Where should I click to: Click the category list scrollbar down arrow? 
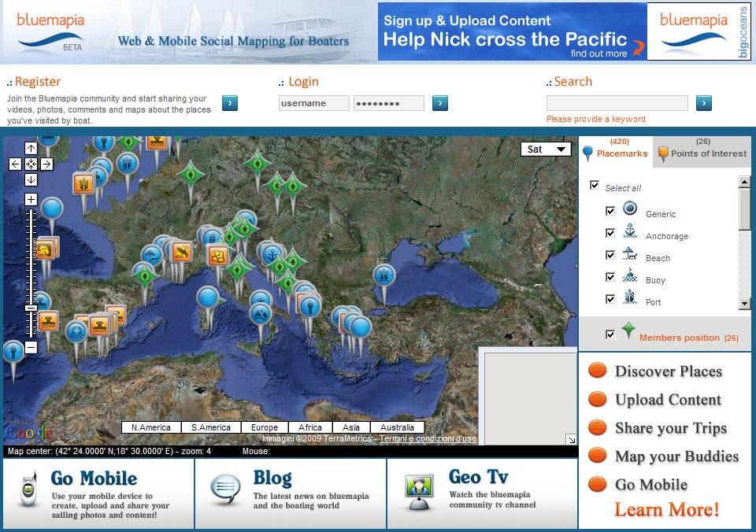[x=744, y=304]
